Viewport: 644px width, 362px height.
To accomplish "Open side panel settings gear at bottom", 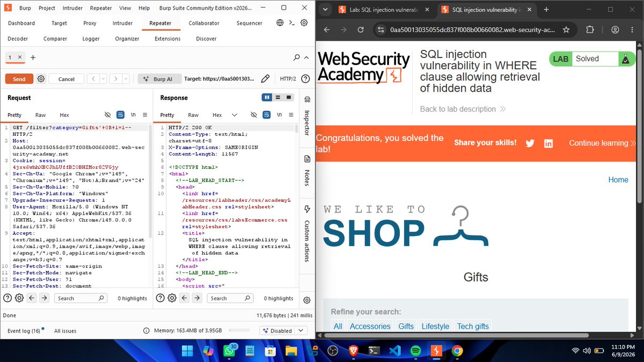I will click(x=307, y=300).
